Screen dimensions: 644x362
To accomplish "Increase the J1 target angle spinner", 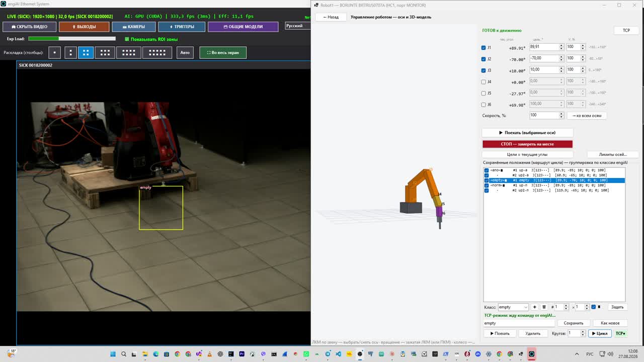I will (x=561, y=45).
